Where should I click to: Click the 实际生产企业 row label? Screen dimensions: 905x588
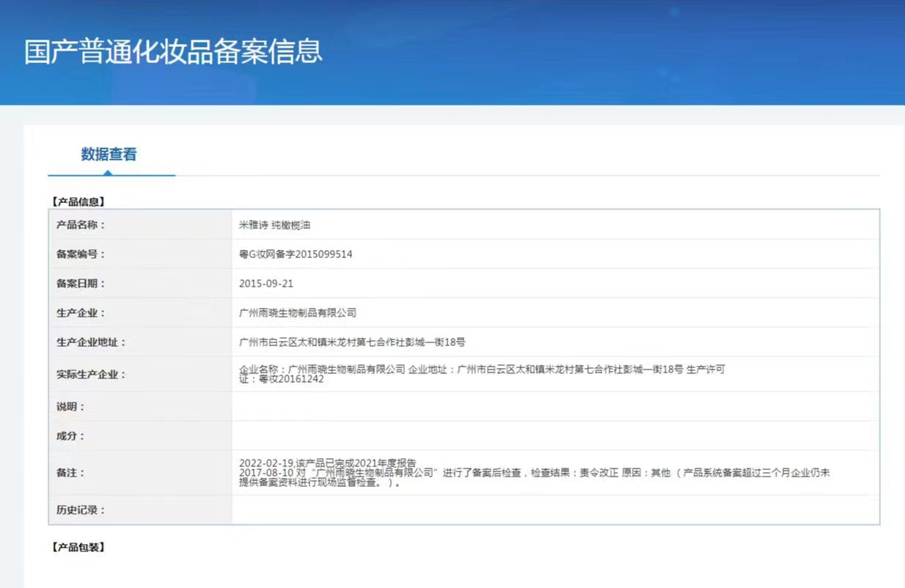(91, 375)
